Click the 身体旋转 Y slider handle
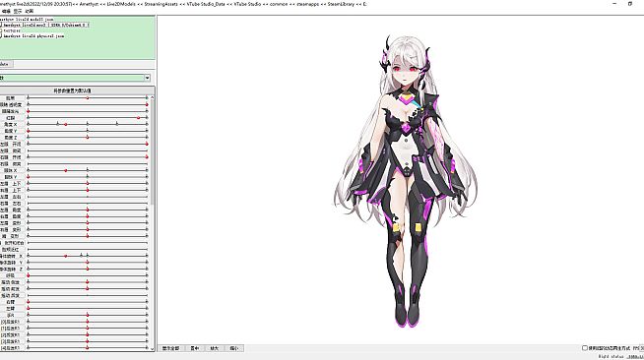Screen dimensions: 644x360 point(88,263)
